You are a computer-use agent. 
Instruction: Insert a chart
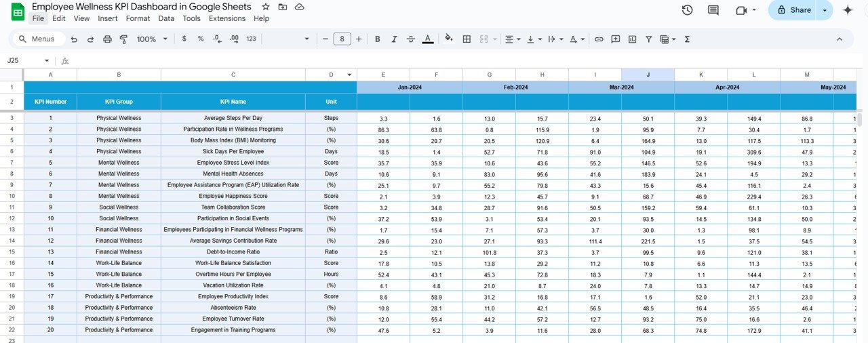632,39
